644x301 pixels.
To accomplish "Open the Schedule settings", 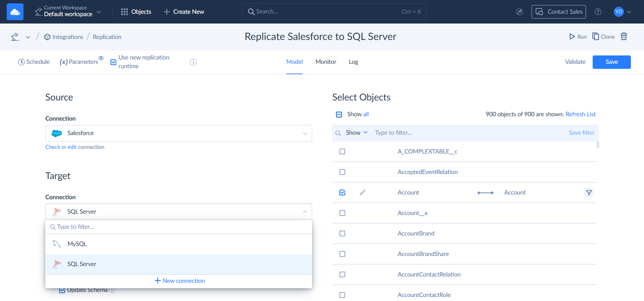I will pyautogui.click(x=34, y=62).
